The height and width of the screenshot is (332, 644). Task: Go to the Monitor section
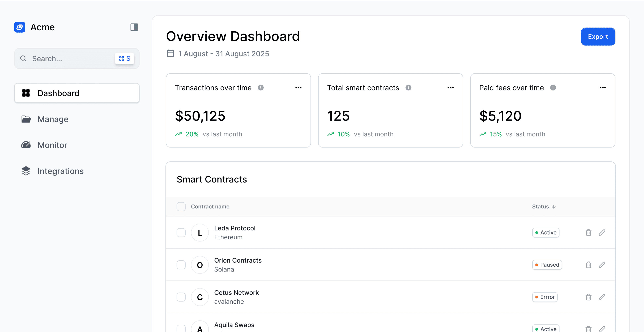(x=52, y=145)
